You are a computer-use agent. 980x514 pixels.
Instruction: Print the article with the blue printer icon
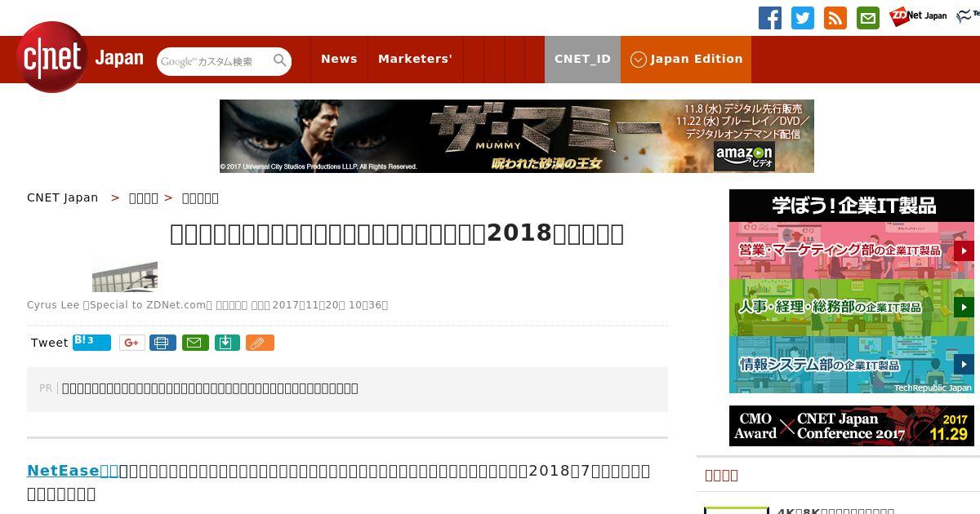click(163, 343)
